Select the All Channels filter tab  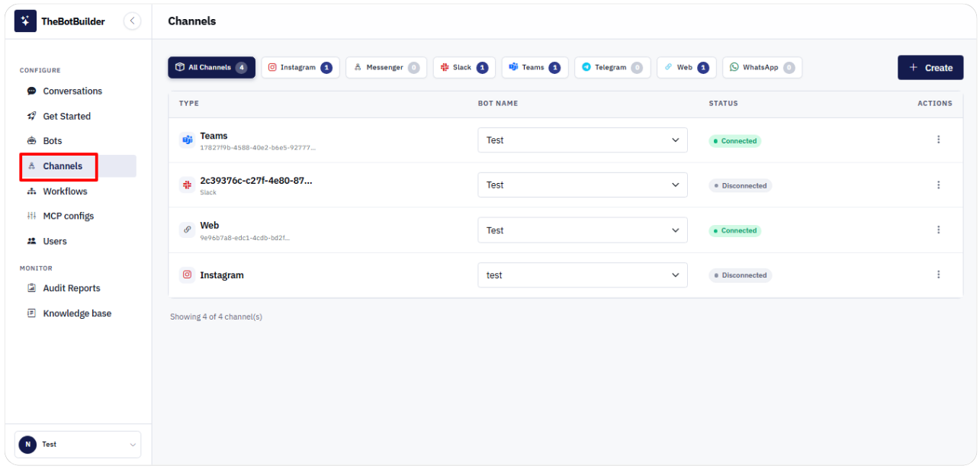click(211, 67)
